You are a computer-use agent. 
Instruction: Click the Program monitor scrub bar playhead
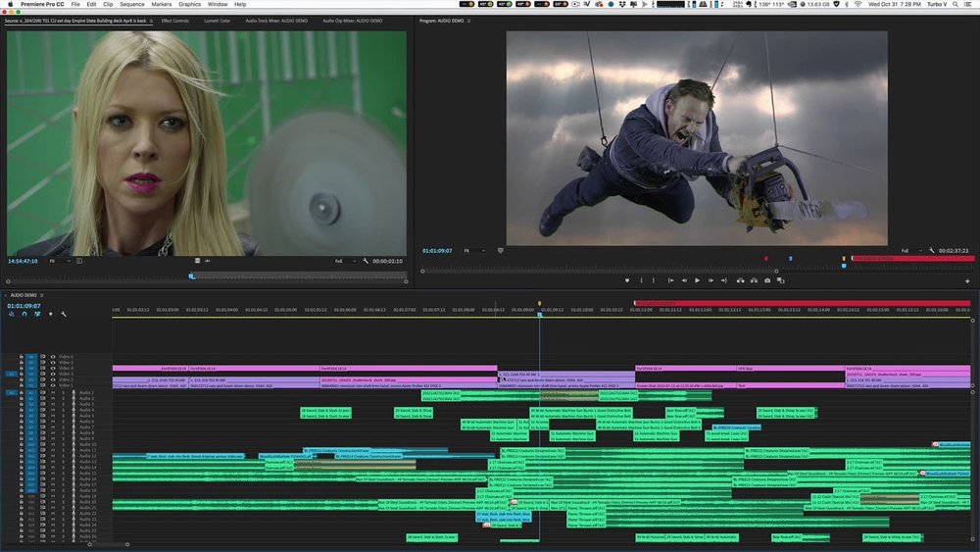(844, 265)
